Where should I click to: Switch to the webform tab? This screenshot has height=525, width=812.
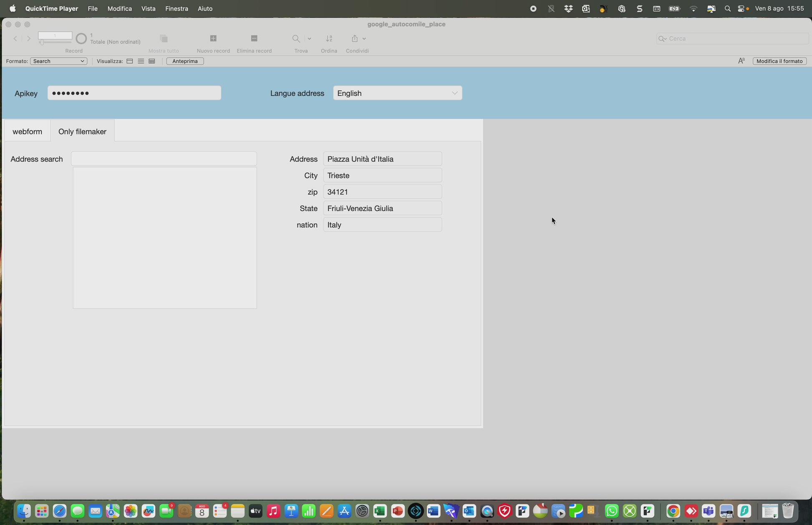pyautogui.click(x=27, y=131)
